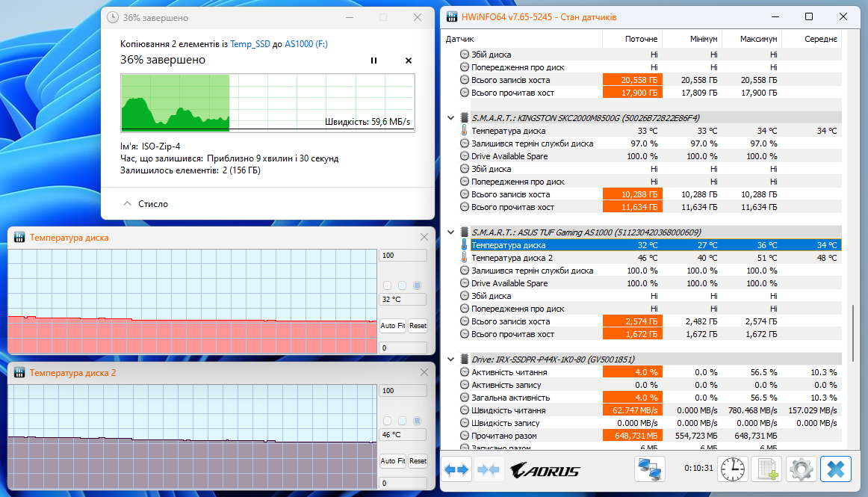Click the expand sensor view arrows icon
The height and width of the screenshot is (497, 868).
point(456,470)
